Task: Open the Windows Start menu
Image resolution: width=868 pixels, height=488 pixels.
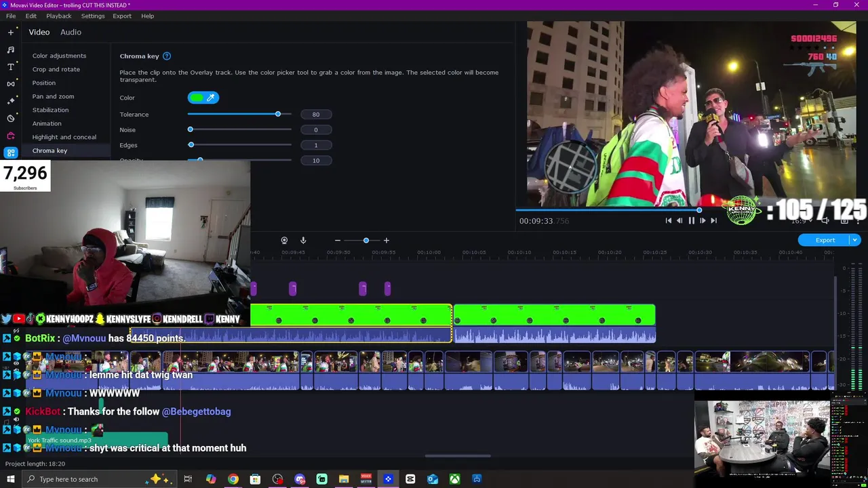Action: click(x=11, y=479)
